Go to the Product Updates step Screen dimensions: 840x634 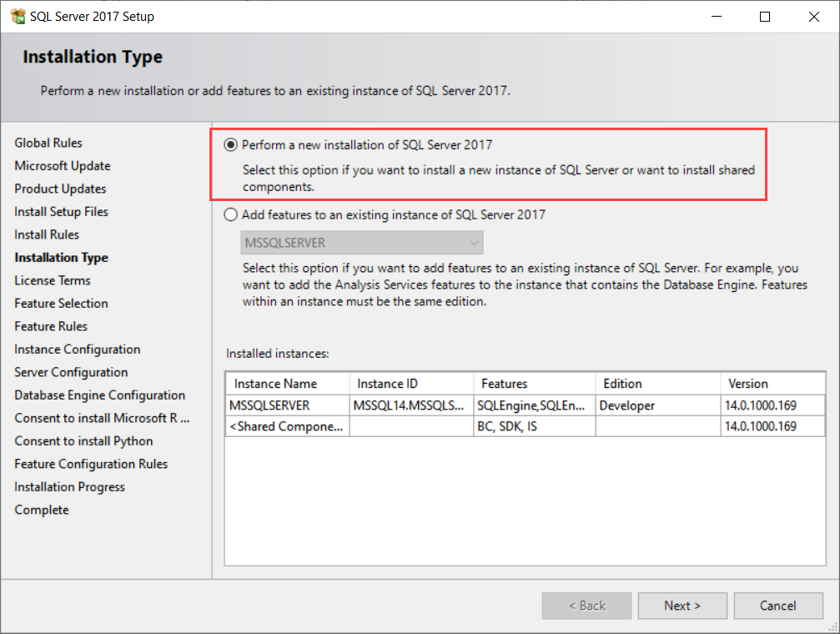pos(60,189)
